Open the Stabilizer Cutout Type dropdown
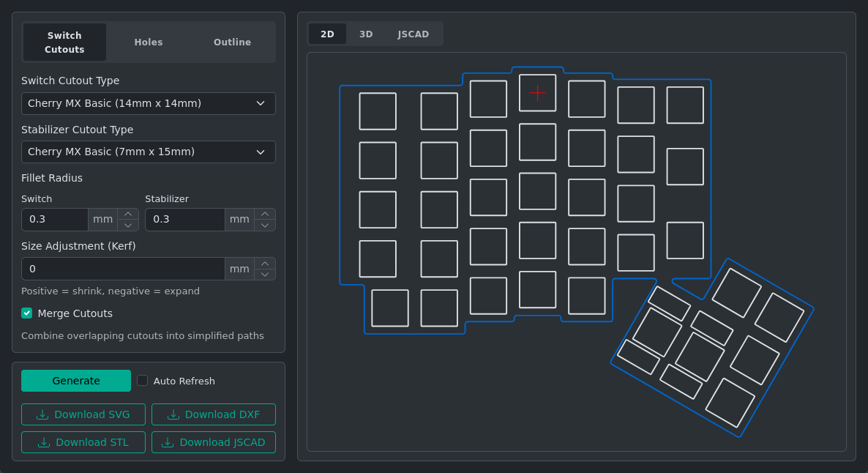This screenshot has height=473, width=868. point(146,152)
